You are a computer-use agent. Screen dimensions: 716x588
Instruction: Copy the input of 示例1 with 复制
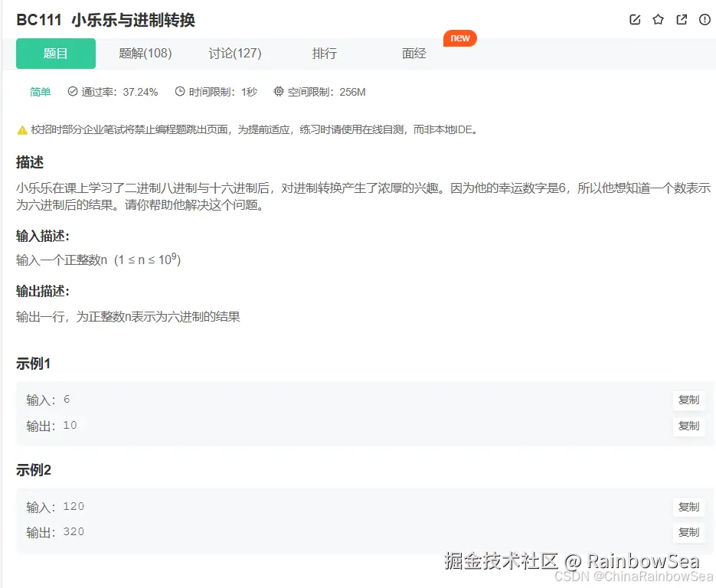(688, 400)
